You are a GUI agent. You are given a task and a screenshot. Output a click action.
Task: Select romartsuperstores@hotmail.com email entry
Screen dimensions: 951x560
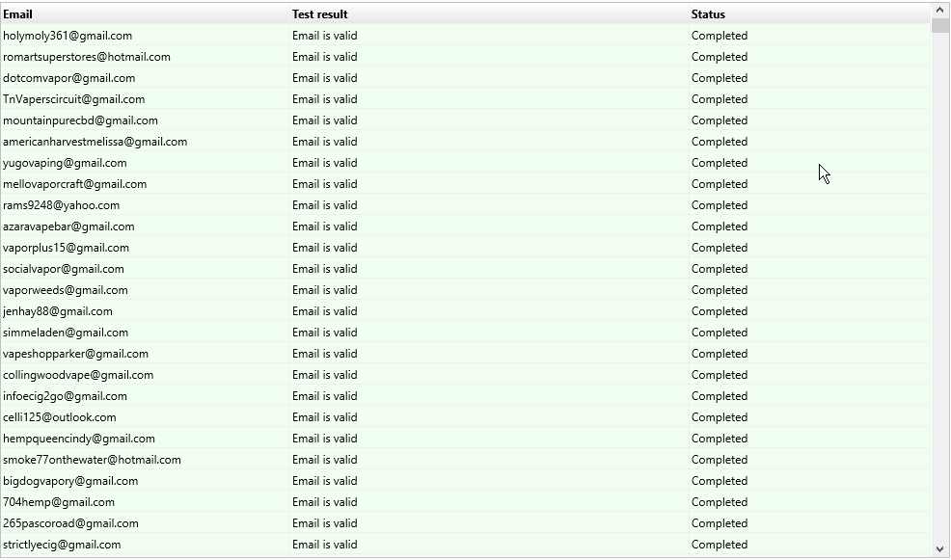[x=87, y=57]
